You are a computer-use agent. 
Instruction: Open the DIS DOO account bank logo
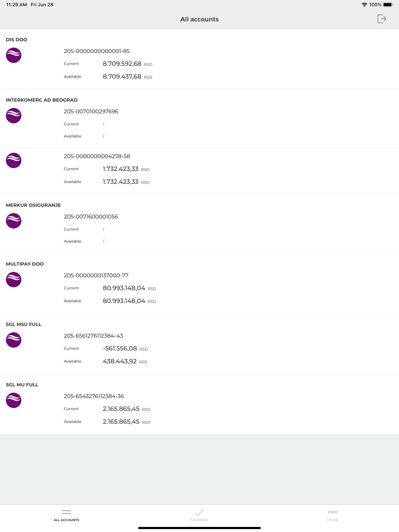coord(14,55)
